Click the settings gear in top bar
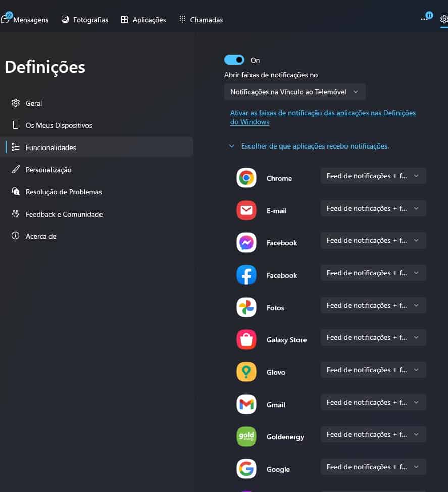This screenshot has width=448, height=492. (x=444, y=19)
